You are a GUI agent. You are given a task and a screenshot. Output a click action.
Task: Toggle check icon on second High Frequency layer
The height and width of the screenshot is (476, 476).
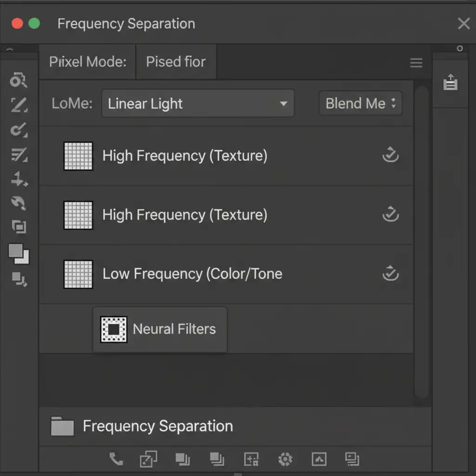390,214
